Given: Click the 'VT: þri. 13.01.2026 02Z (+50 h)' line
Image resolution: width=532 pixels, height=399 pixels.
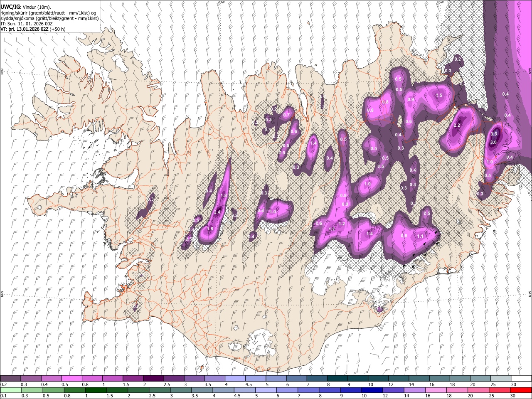Looking at the screenshot, I should [33, 29].
